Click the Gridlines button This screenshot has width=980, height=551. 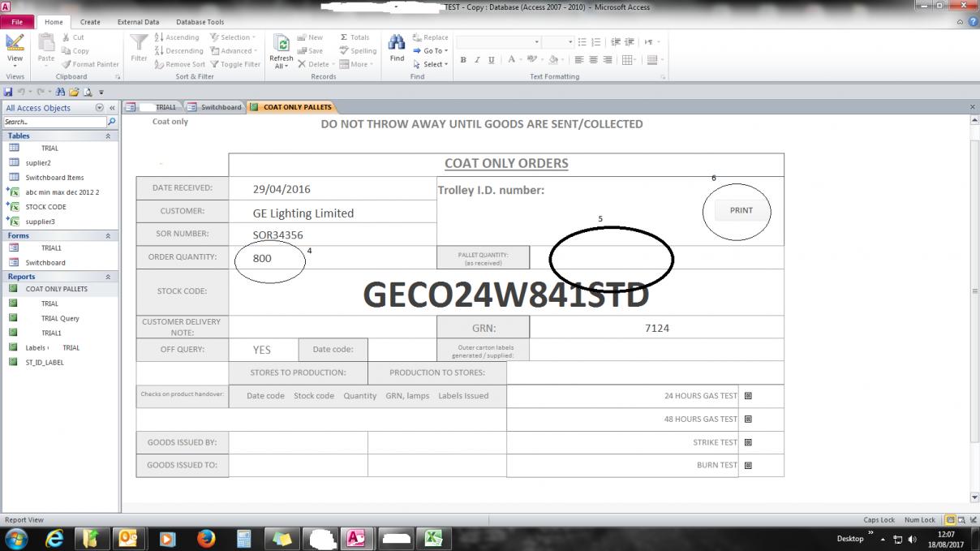tap(630, 60)
